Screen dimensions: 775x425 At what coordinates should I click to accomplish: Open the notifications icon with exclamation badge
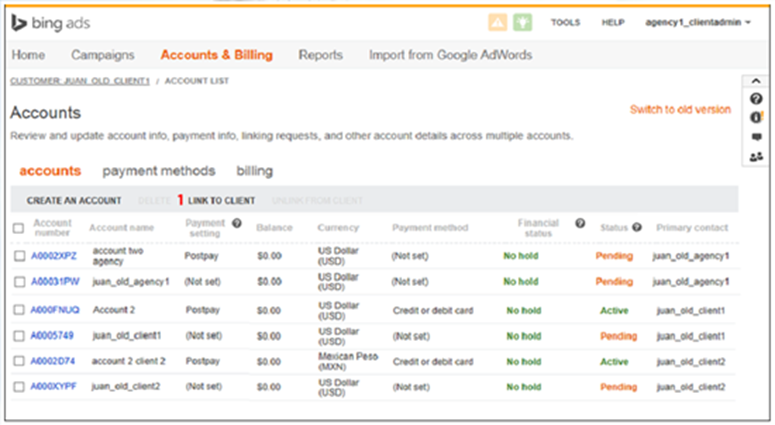(756, 118)
